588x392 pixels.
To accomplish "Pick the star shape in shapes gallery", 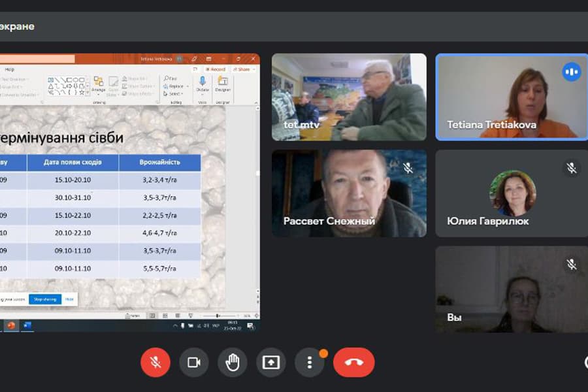I will click(82, 92).
